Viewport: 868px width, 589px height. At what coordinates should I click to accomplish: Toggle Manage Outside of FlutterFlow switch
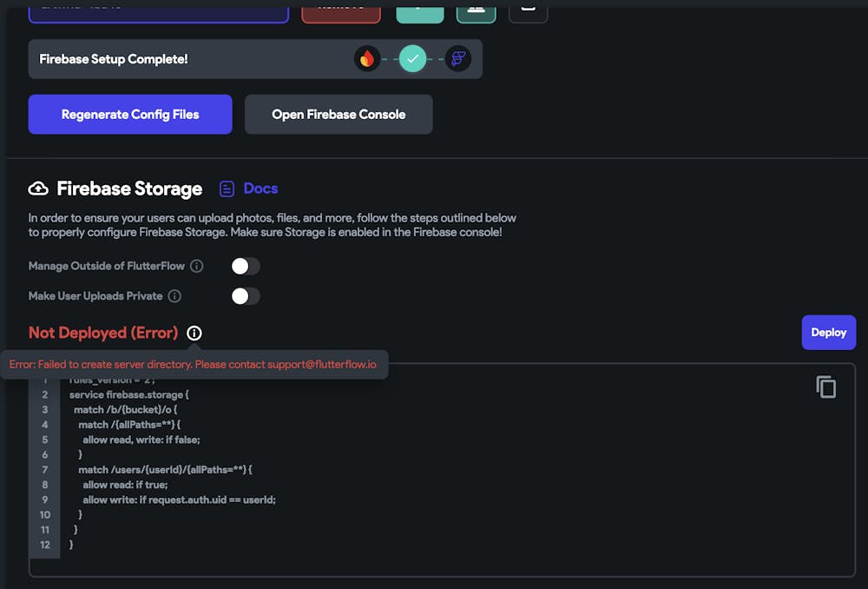(245, 266)
